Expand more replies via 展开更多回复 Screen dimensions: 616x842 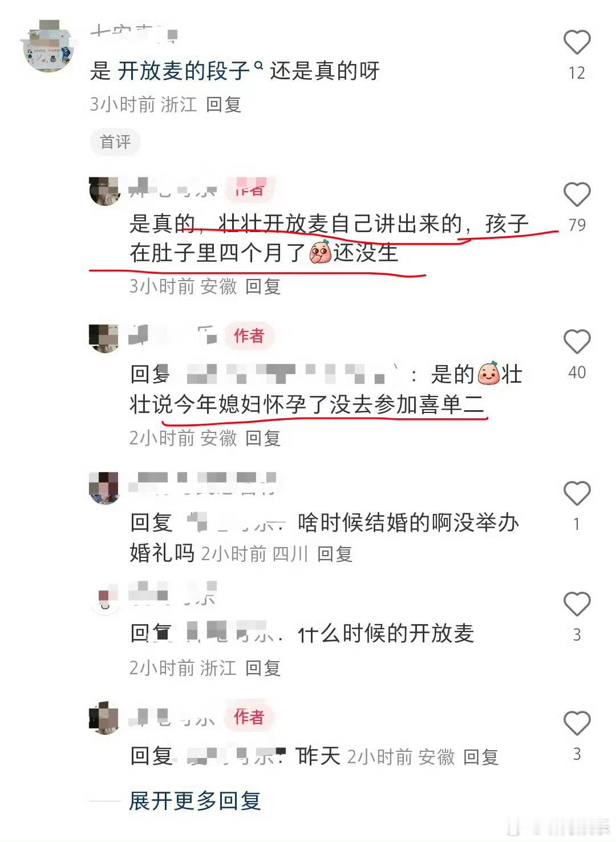click(195, 801)
